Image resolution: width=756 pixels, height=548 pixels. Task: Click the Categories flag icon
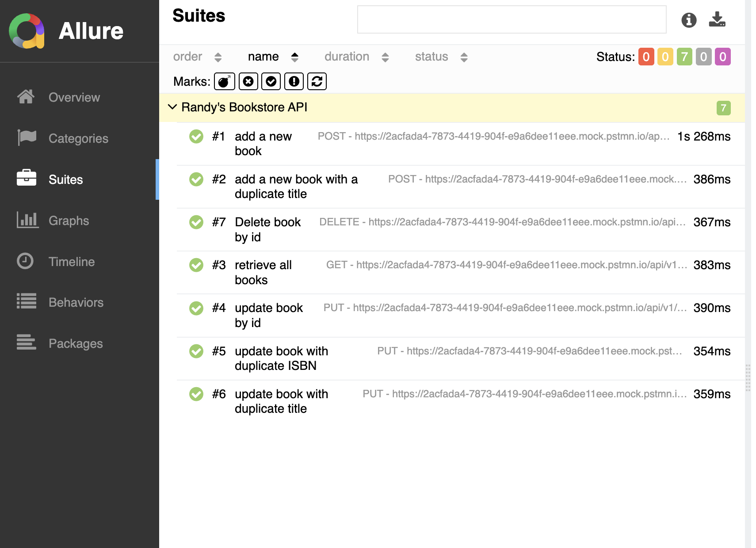27,137
